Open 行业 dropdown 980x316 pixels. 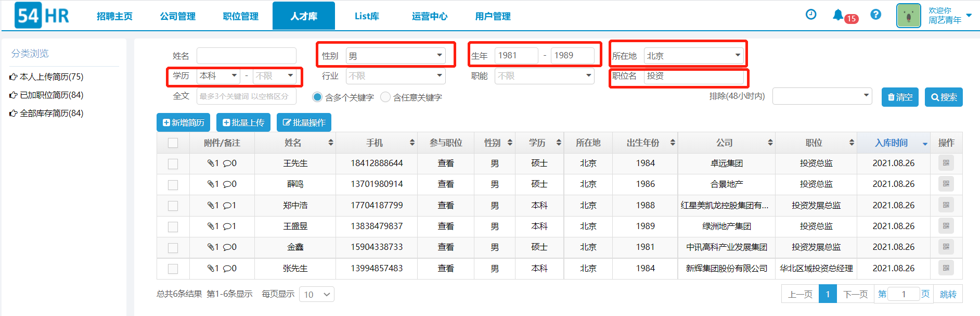pyautogui.click(x=396, y=76)
